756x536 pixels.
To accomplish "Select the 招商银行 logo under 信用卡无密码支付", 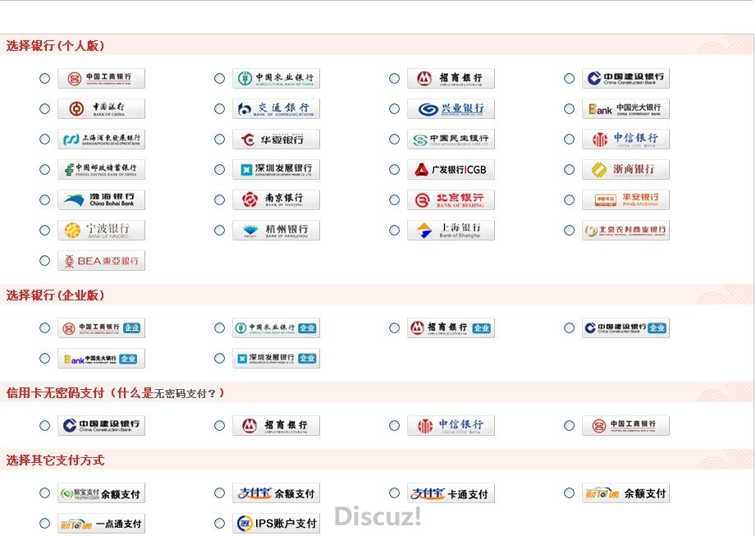I will (x=277, y=425).
